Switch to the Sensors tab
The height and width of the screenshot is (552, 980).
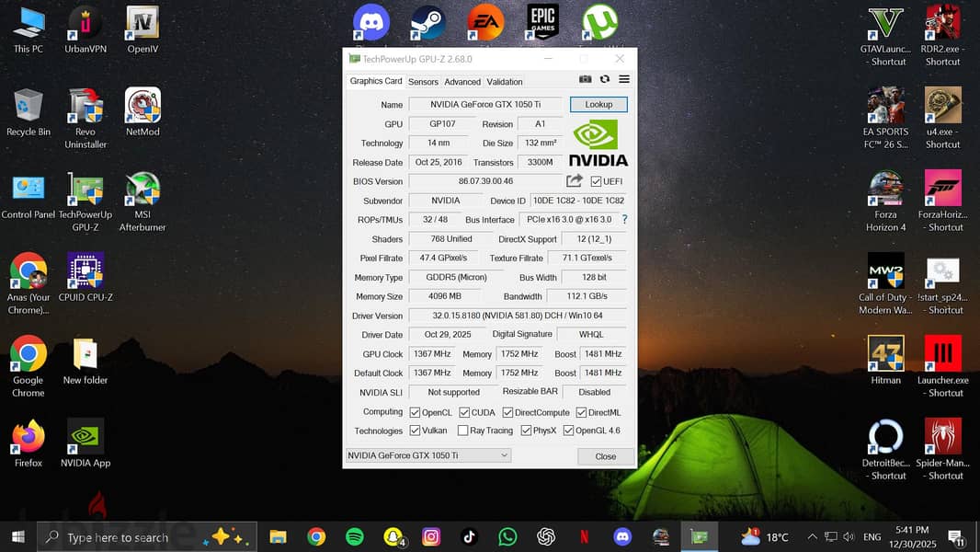(423, 82)
